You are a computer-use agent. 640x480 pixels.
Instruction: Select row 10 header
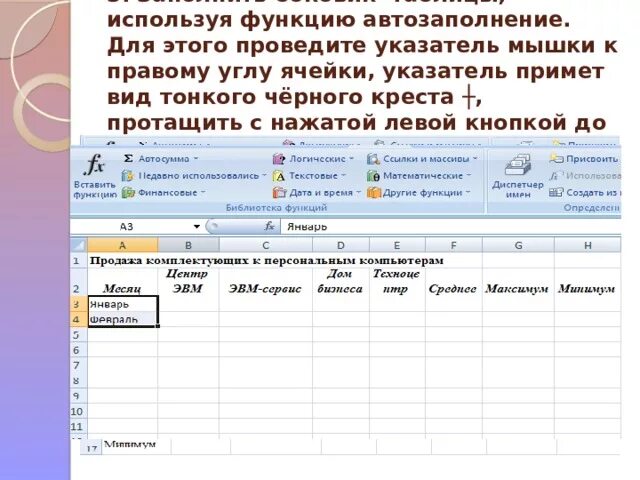(79, 411)
